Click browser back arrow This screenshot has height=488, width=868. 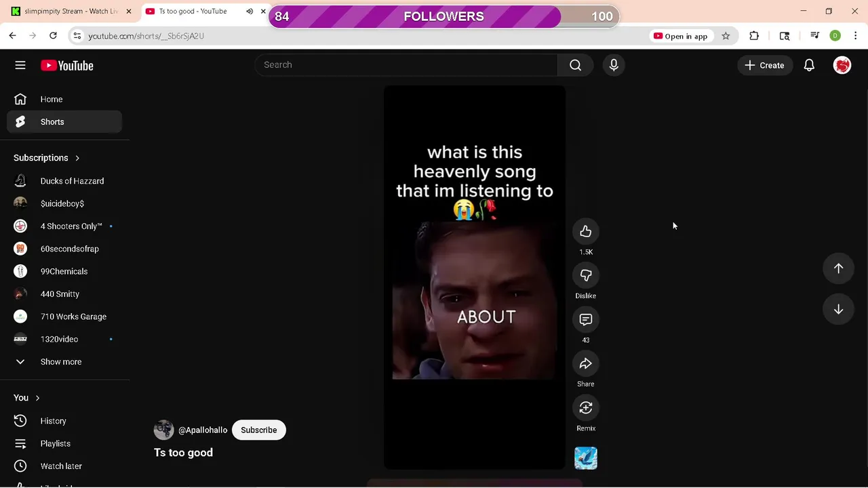(x=13, y=36)
